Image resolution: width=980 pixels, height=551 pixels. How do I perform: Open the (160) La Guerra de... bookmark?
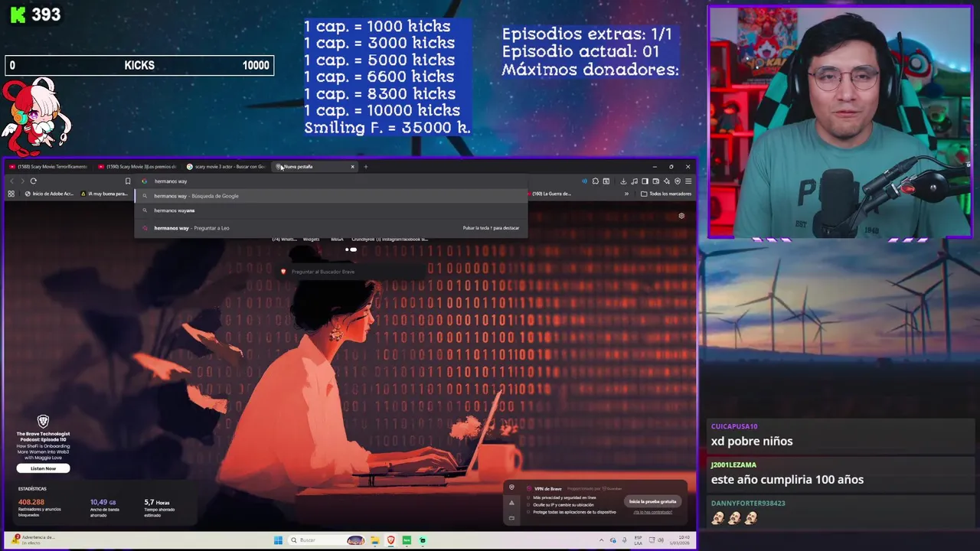pos(549,194)
